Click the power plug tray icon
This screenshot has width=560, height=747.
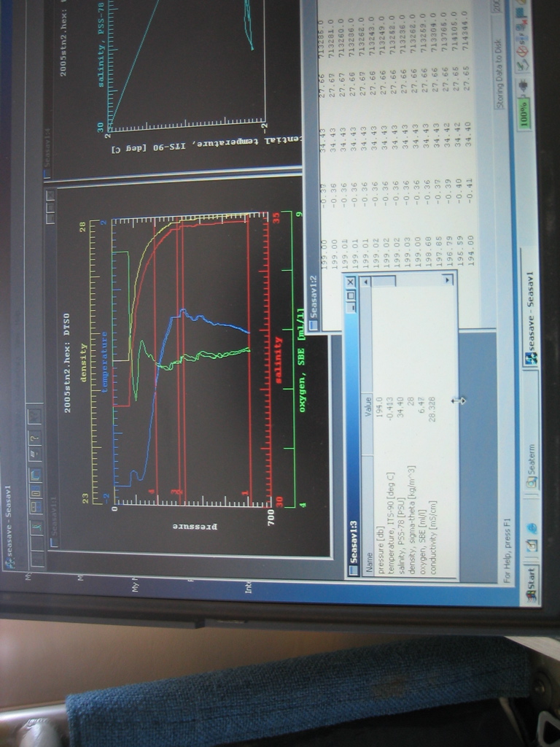pyautogui.click(x=524, y=87)
